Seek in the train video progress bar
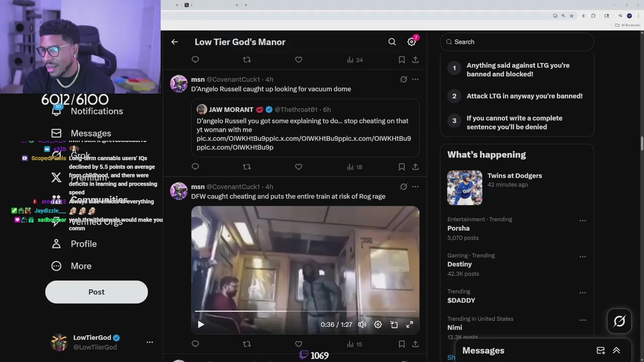Screen dimensions: 644x362 [x=305, y=311]
